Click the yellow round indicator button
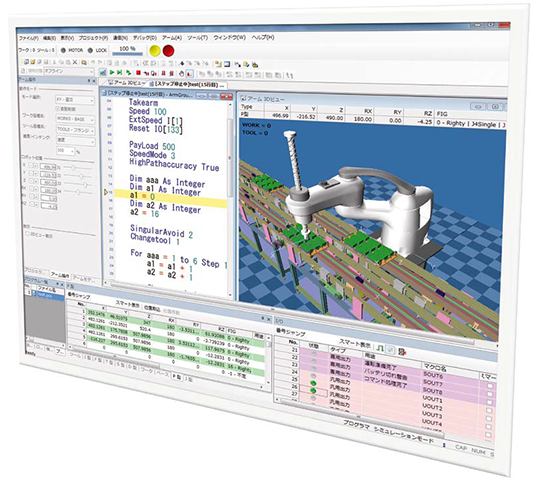This screenshot has width=540, height=480. click(155, 51)
